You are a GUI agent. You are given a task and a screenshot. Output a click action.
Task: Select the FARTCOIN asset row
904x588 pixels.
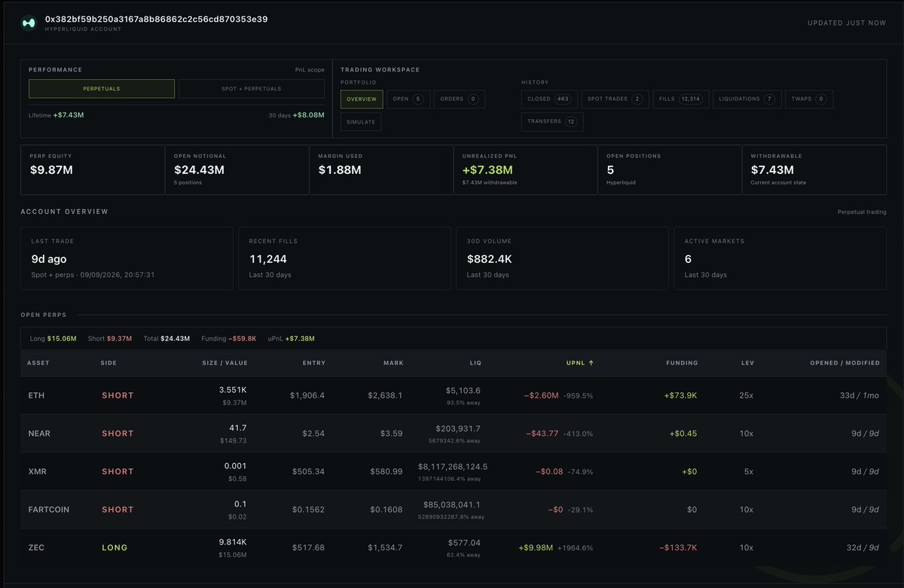pyautogui.click(x=454, y=510)
